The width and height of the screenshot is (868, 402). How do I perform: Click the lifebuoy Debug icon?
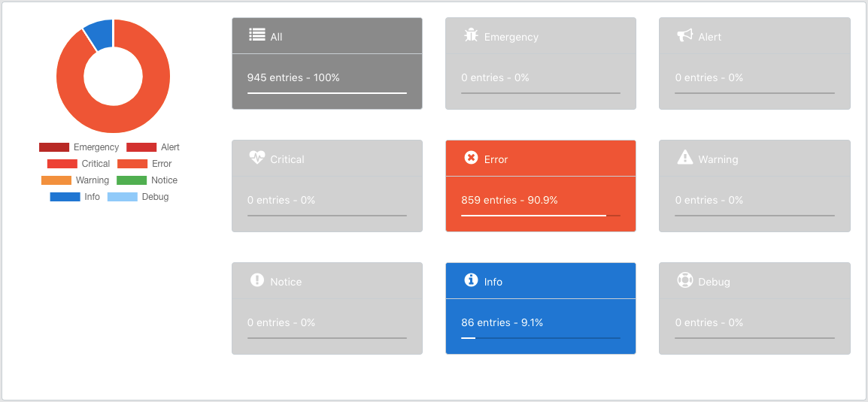pyautogui.click(x=684, y=280)
